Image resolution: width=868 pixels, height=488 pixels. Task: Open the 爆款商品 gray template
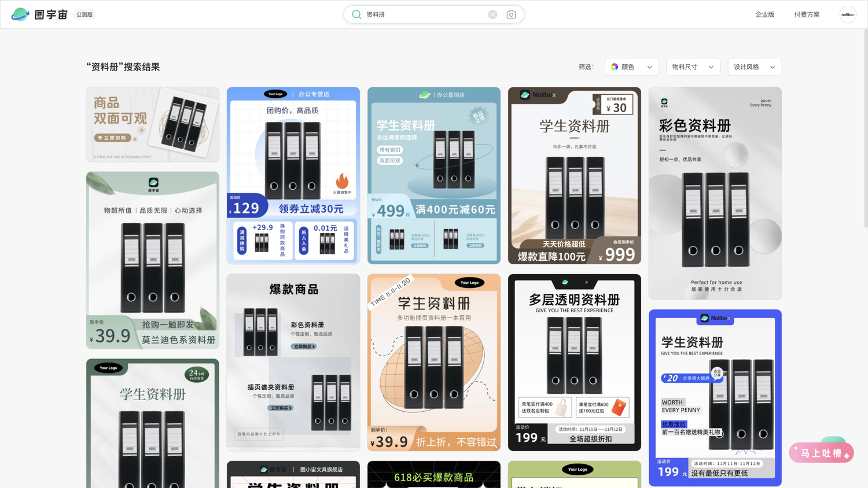tap(293, 363)
